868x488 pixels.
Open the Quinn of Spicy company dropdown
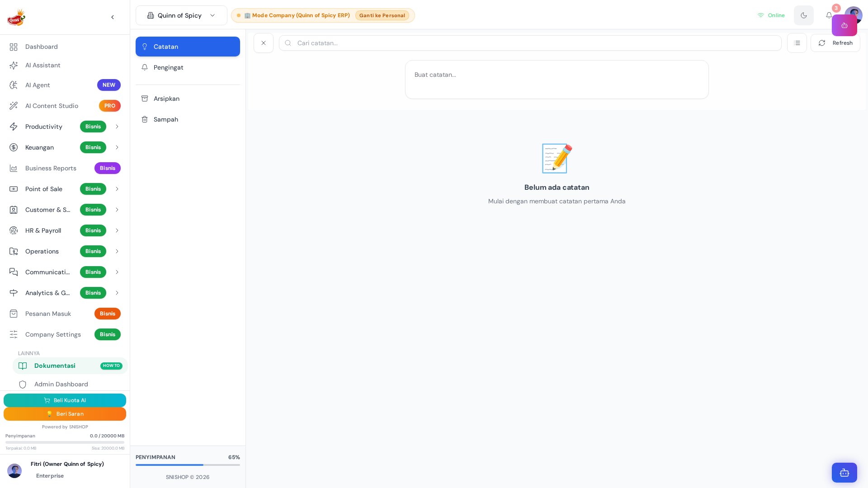point(181,15)
